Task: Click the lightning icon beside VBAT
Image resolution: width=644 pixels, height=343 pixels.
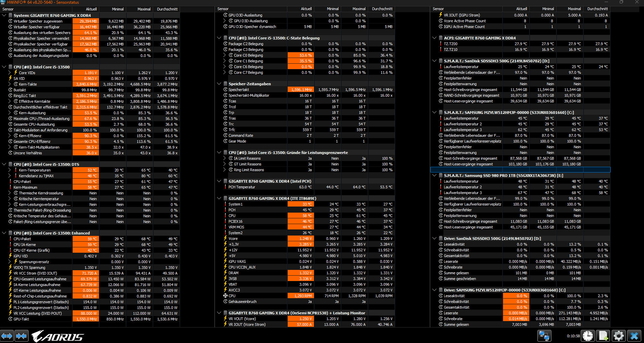Action: 225,284
